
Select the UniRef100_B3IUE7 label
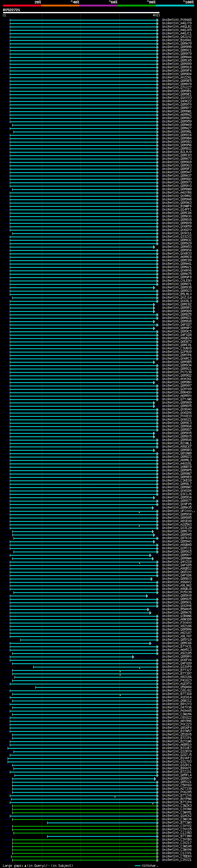click(177, 748)
